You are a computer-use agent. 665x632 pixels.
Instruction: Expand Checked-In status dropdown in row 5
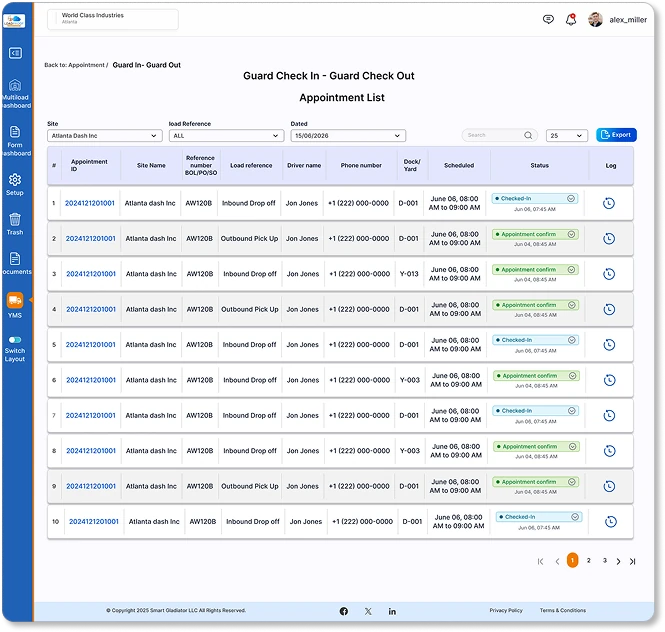tap(572, 340)
